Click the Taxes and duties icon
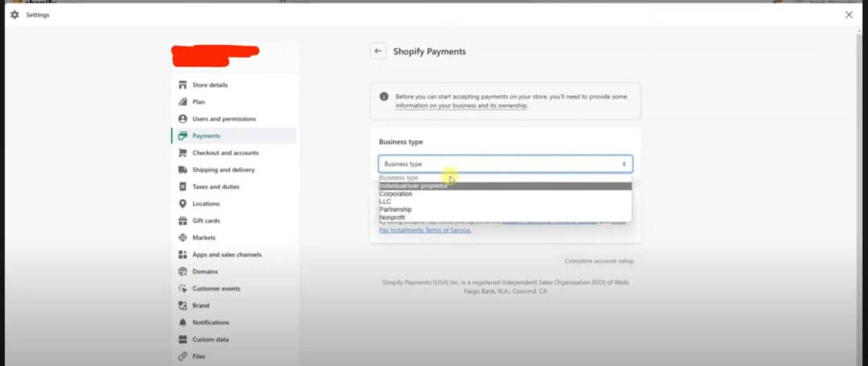The image size is (868, 366). (182, 187)
